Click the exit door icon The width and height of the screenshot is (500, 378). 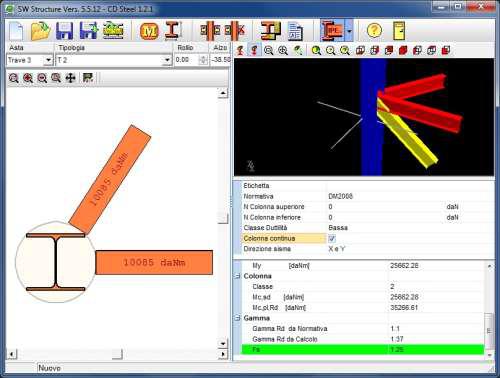399,31
